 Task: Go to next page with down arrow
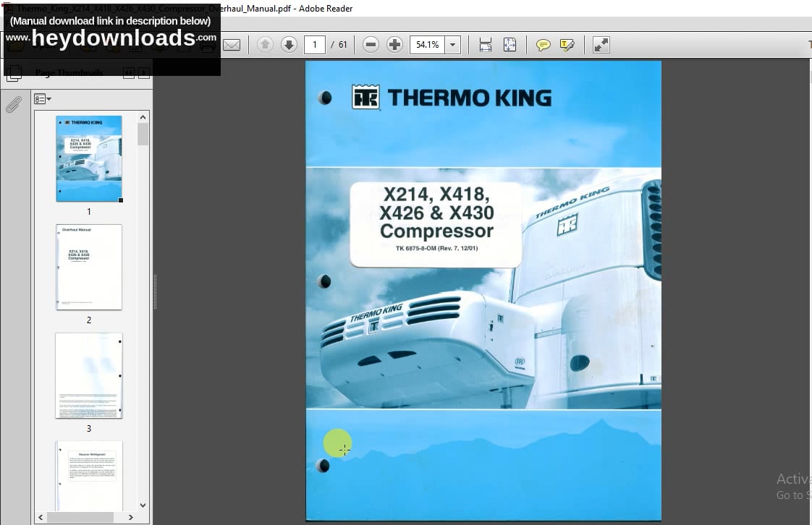289,45
